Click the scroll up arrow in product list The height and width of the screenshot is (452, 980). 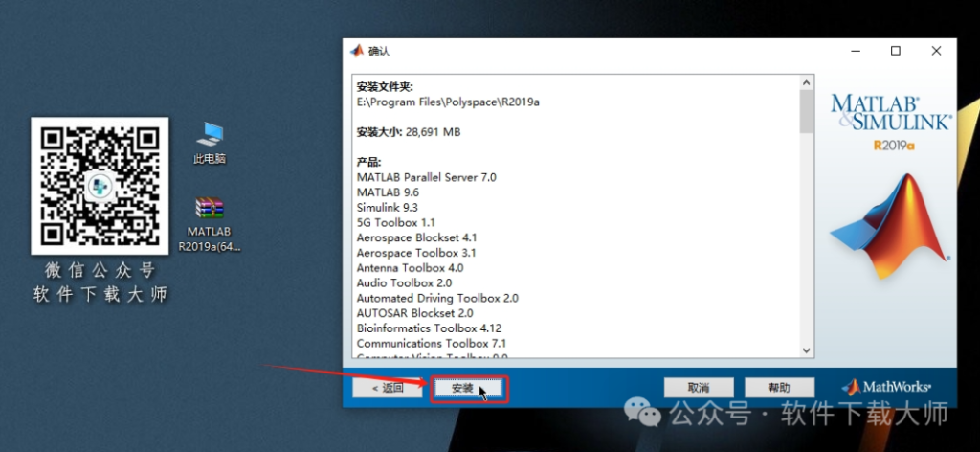click(x=806, y=82)
